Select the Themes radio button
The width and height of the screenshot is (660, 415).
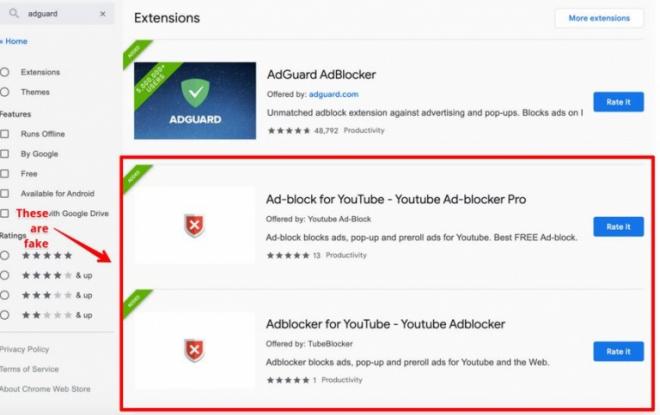pos(5,92)
